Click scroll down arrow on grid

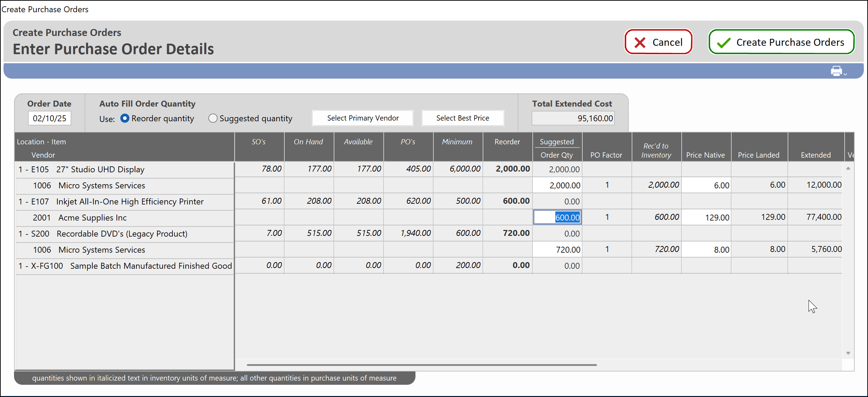point(848,353)
